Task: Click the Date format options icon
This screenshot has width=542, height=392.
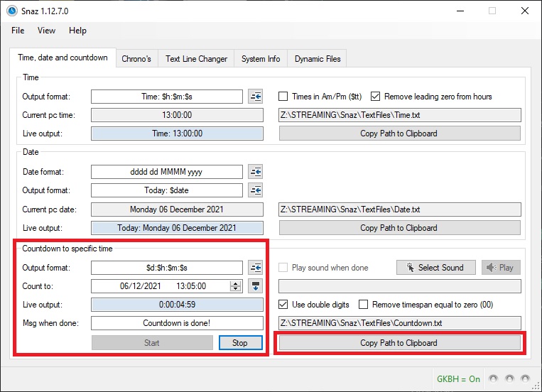Action: tap(256, 171)
